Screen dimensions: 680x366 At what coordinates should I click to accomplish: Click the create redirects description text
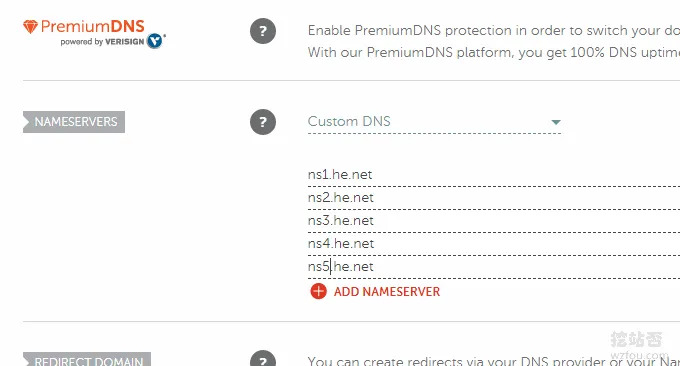494,361
